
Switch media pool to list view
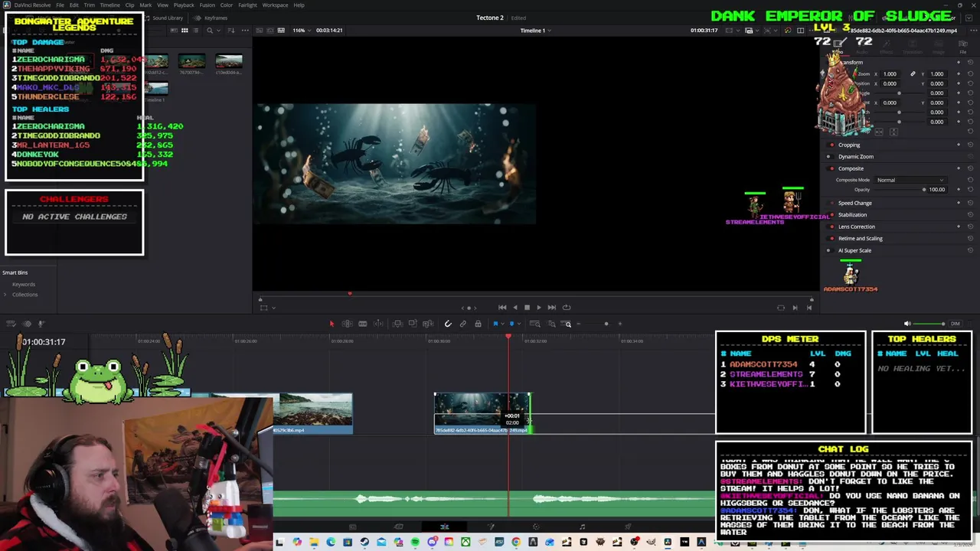tap(196, 31)
